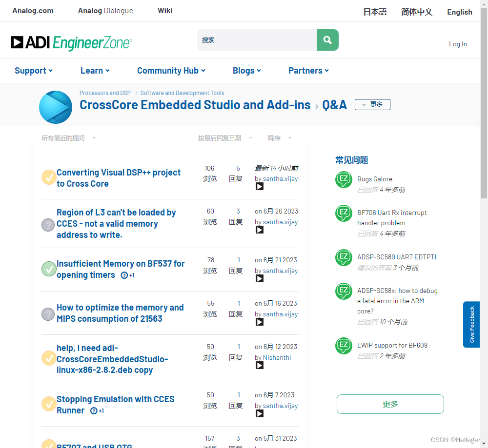Select the Wiki navigation item
The image size is (488, 448).
pyautogui.click(x=164, y=10)
